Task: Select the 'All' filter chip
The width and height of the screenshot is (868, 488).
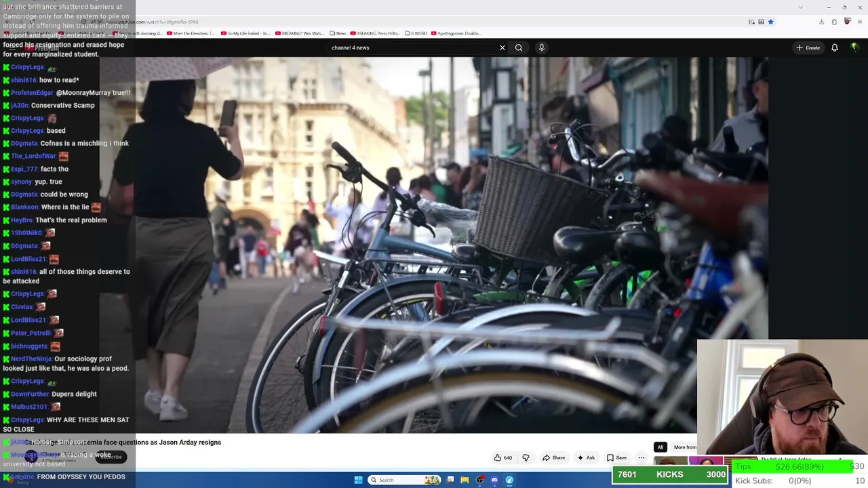Action: click(x=660, y=447)
